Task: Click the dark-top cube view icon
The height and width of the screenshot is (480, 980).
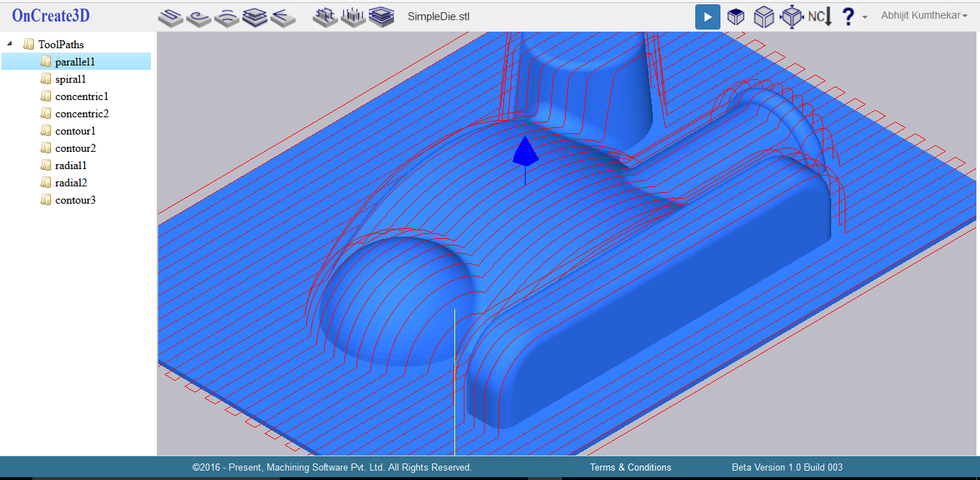Action: [x=736, y=17]
